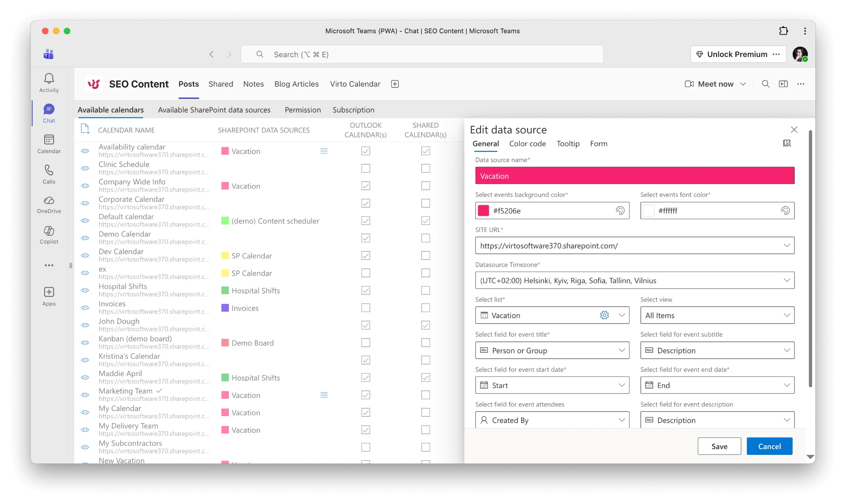Open the Permission tab
The height and width of the screenshot is (504, 846).
(302, 110)
